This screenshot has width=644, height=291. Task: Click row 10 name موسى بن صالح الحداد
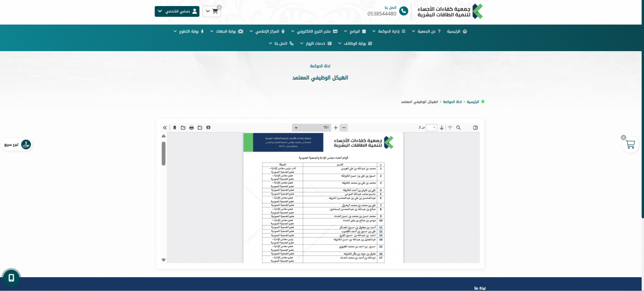[359, 220]
